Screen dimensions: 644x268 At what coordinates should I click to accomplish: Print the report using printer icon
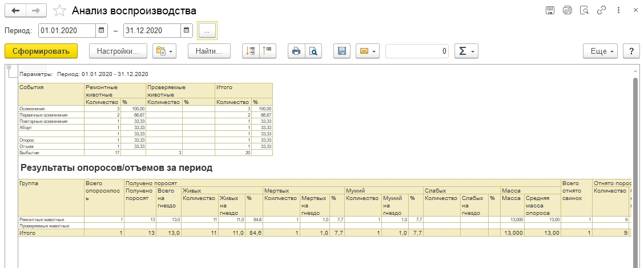click(x=296, y=51)
